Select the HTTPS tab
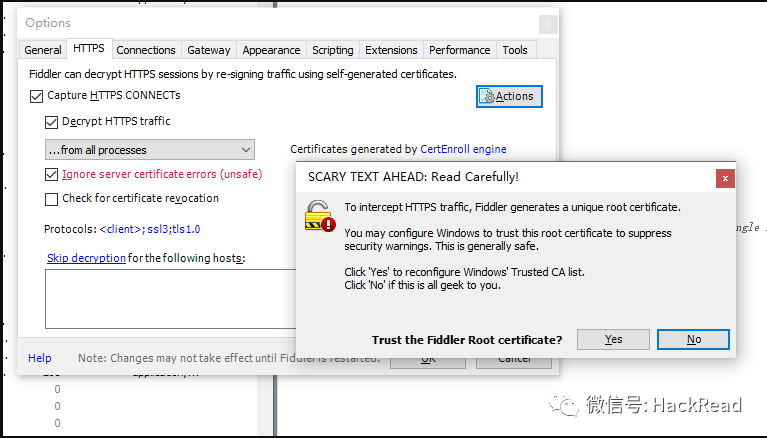767x438 pixels. [x=89, y=48]
